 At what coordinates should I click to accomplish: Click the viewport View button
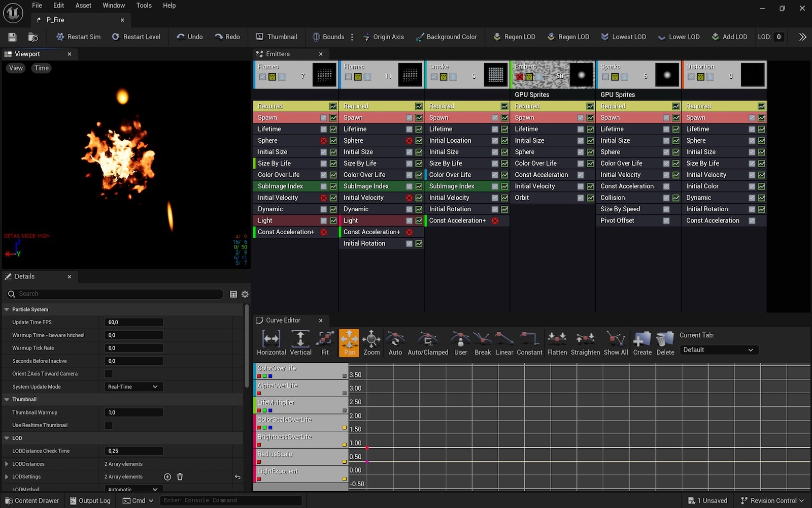click(16, 68)
